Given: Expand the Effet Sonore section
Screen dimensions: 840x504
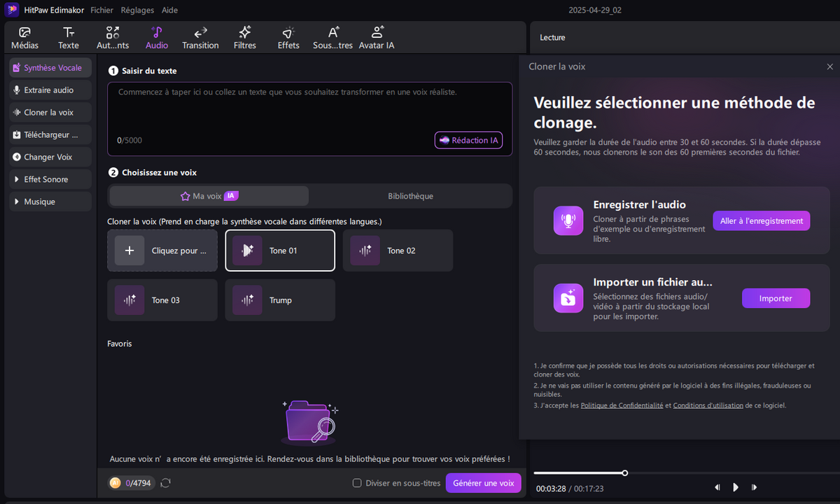Looking at the screenshot, I should click(50, 179).
